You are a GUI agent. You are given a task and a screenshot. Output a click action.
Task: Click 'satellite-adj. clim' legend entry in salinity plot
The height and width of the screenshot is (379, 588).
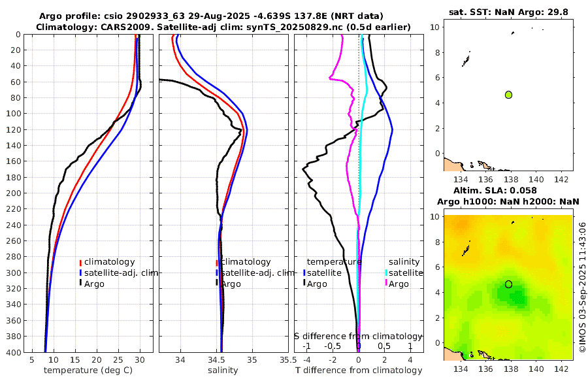coord(257,272)
